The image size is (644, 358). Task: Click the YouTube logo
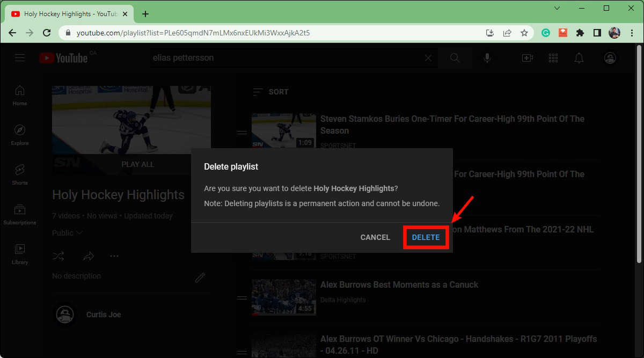(63, 58)
